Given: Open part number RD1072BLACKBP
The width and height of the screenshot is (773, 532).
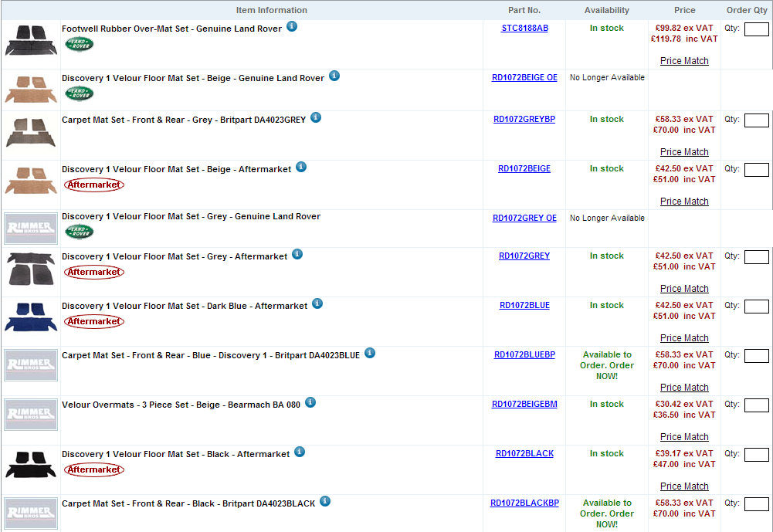Looking at the screenshot, I should click(524, 503).
